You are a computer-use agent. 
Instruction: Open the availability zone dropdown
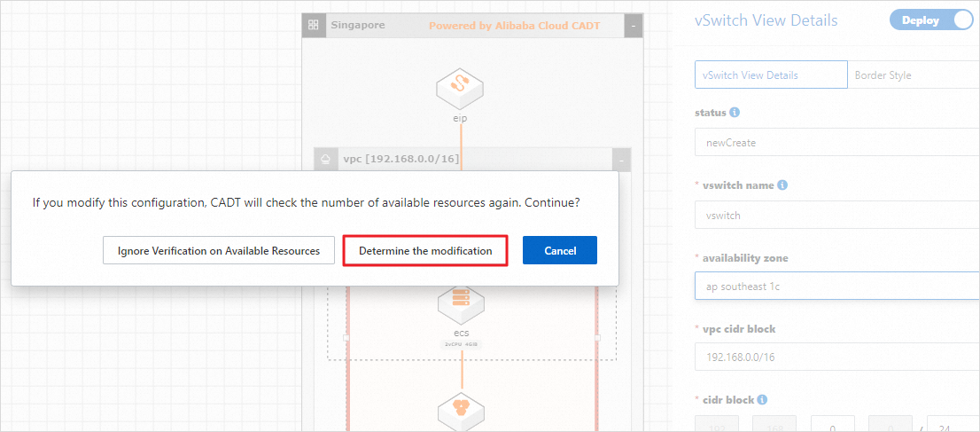836,286
